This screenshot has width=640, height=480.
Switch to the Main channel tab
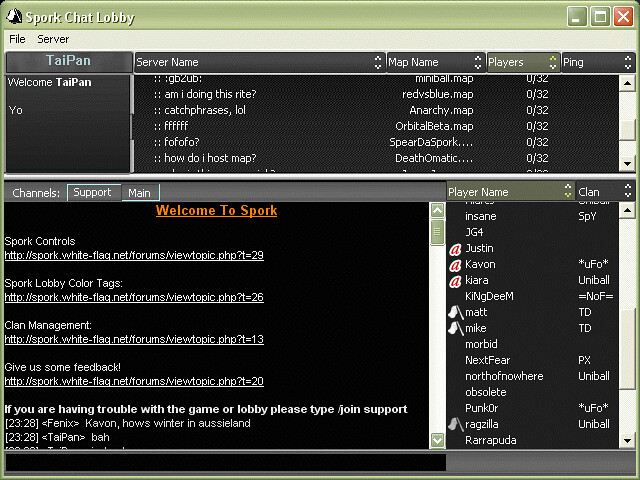point(139,192)
